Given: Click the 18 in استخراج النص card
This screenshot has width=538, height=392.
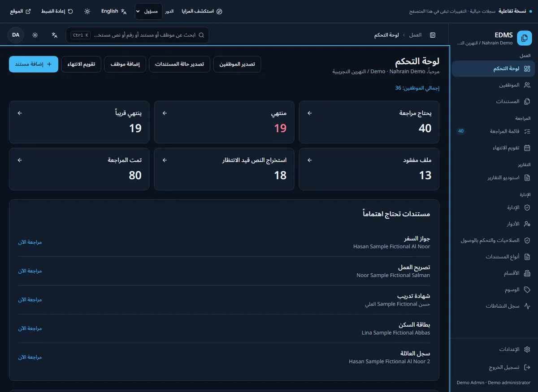Looking at the screenshot, I should click(280, 175).
